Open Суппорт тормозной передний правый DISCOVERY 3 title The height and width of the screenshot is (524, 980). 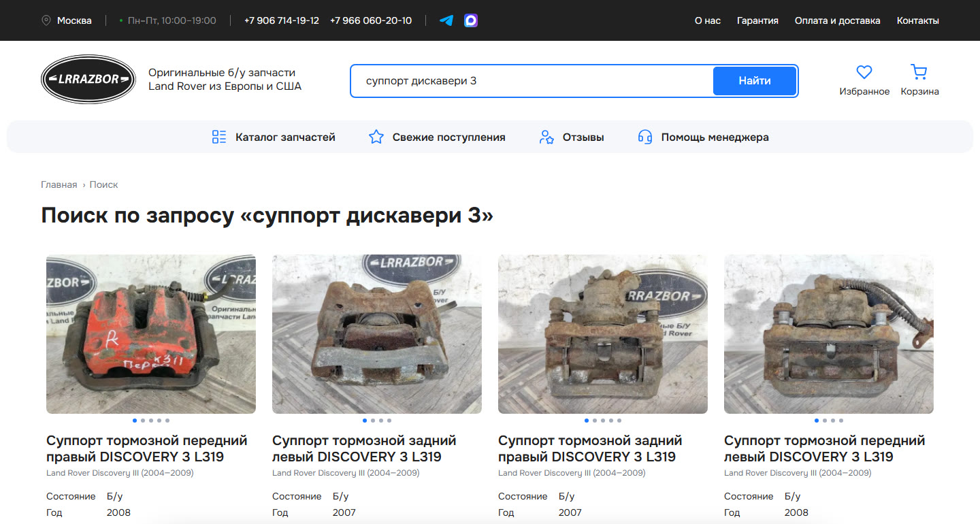coord(147,448)
